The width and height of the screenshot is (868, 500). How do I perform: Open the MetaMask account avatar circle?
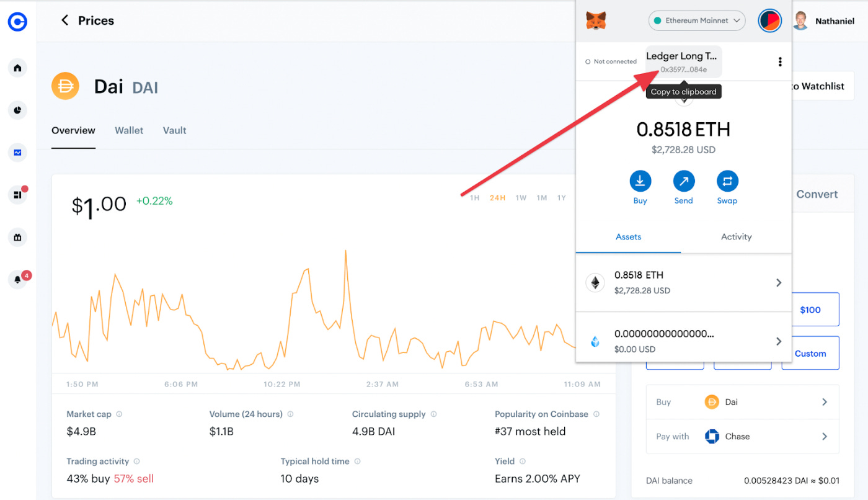tap(769, 21)
